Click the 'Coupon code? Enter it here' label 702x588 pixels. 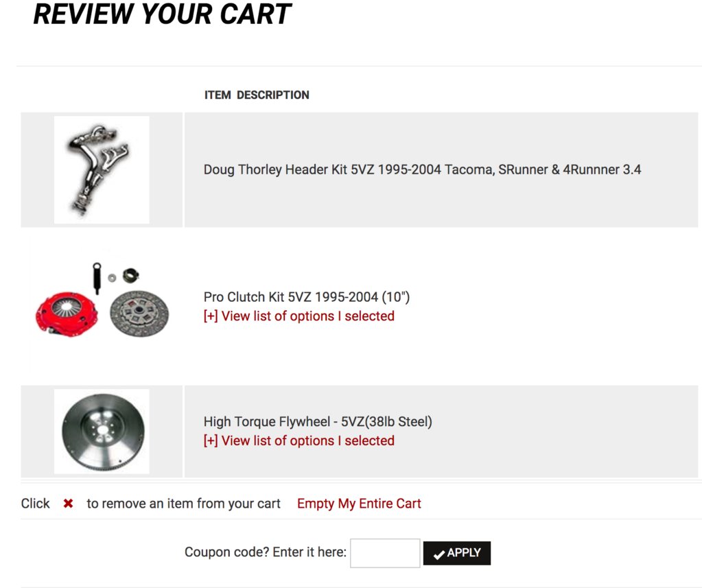pos(266,552)
